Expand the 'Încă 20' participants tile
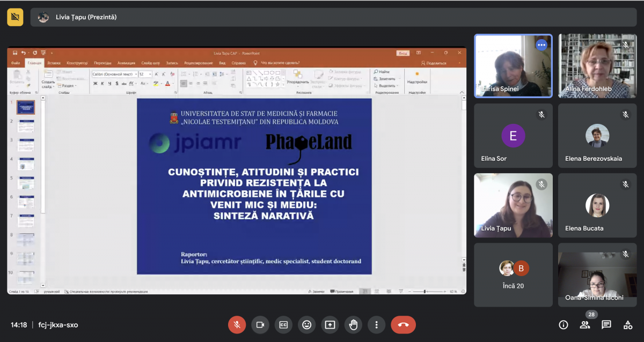Screen dimensions: 644x342 point(513,274)
